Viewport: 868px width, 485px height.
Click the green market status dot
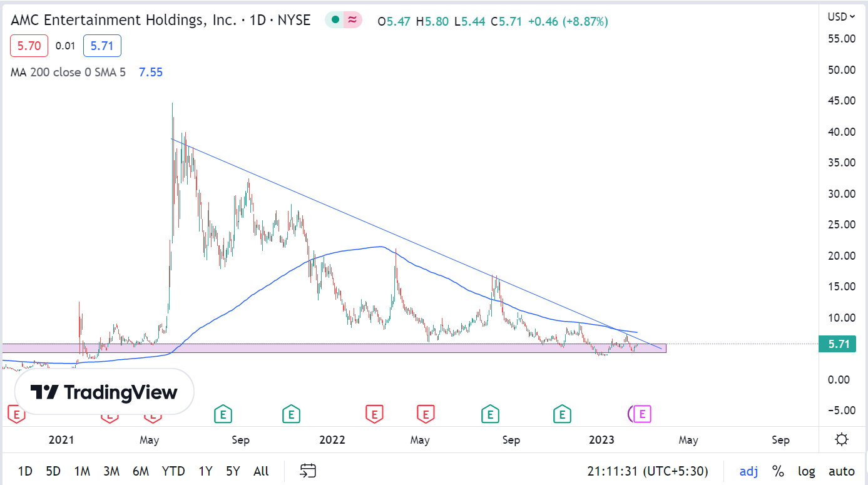click(335, 20)
